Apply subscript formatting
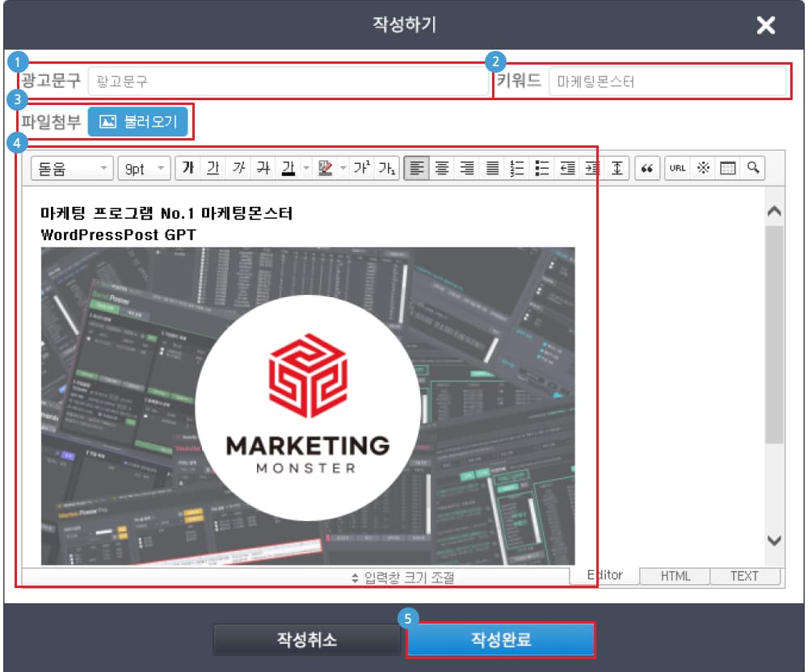Image resolution: width=808 pixels, height=672 pixels. (386, 168)
